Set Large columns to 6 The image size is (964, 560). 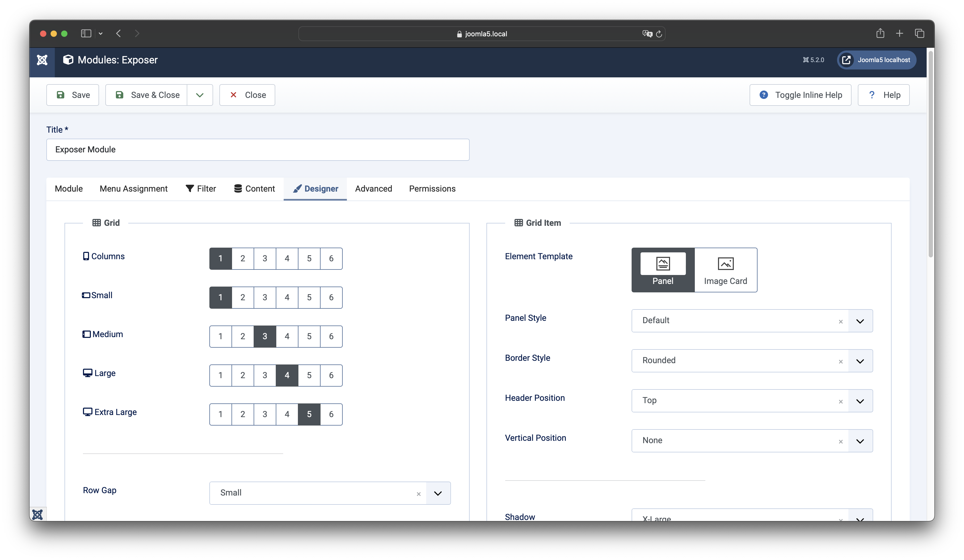(x=331, y=375)
